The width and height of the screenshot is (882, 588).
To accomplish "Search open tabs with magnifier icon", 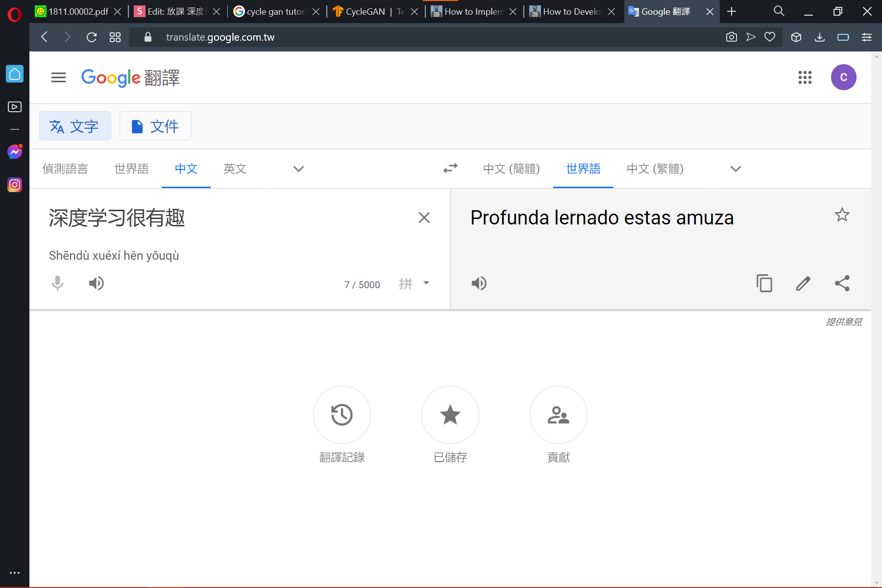I will pyautogui.click(x=779, y=11).
